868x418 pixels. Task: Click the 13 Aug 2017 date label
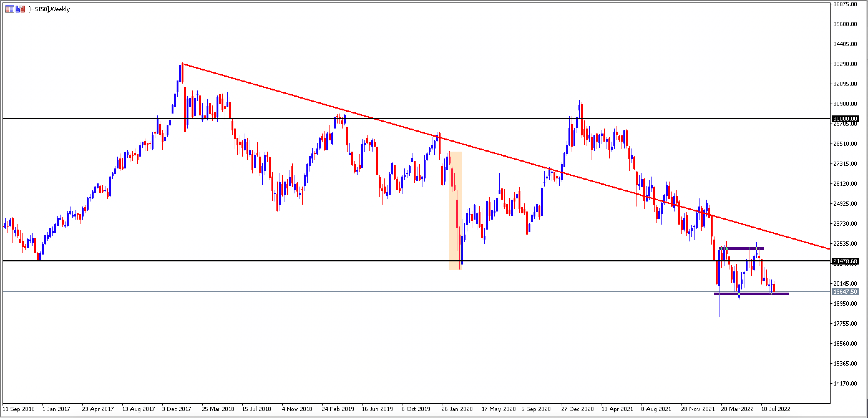tap(139, 409)
